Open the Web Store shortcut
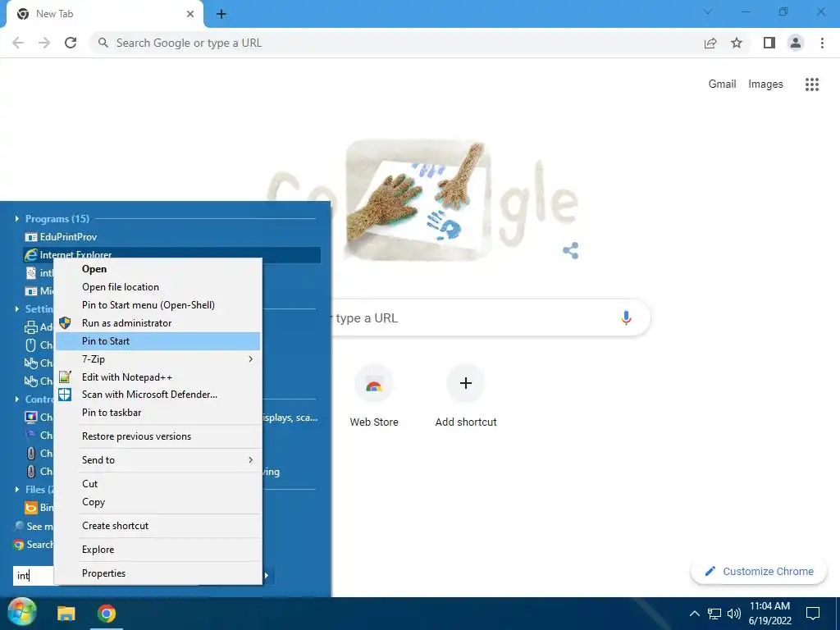The height and width of the screenshot is (630, 840). [374, 396]
